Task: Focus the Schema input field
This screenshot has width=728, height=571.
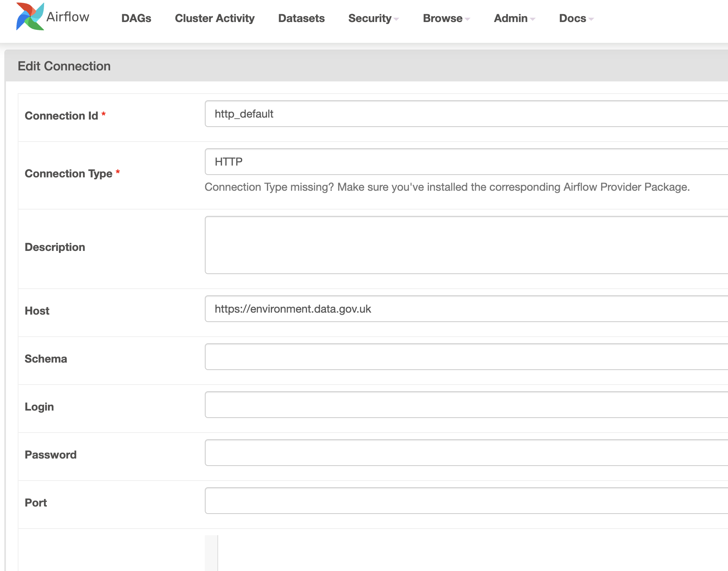Action: (466, 357)
